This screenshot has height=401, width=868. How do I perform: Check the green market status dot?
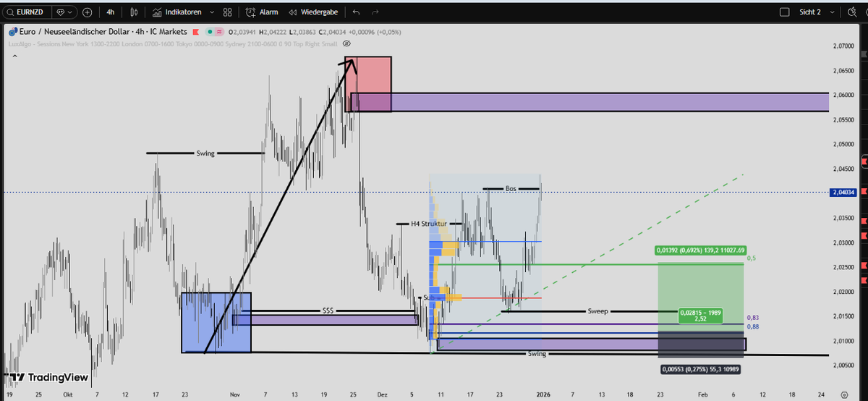coord(208,32)
